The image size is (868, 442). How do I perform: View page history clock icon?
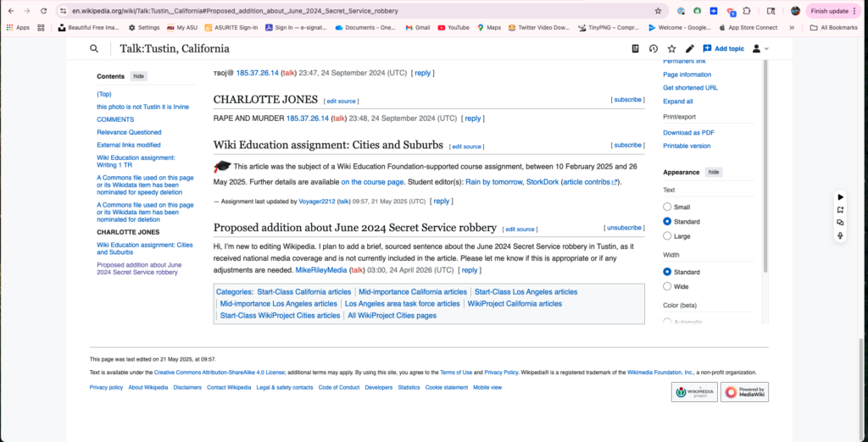(654, 48)
